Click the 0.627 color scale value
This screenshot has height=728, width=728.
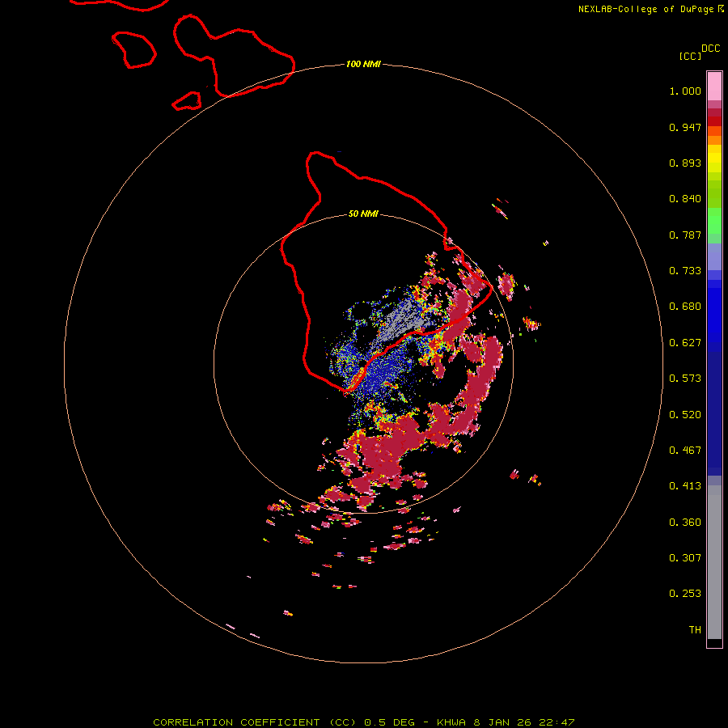(x=685, y=343)
